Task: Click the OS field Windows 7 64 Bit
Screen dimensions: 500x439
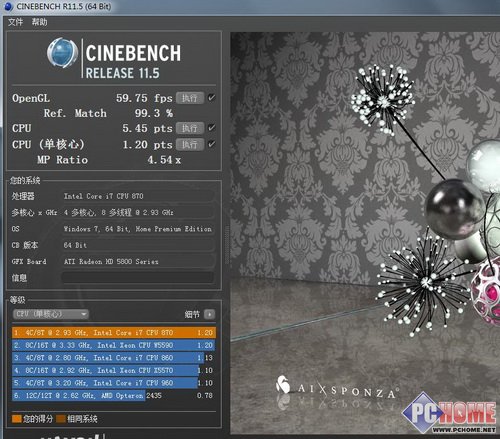Action: click(138, 229)
